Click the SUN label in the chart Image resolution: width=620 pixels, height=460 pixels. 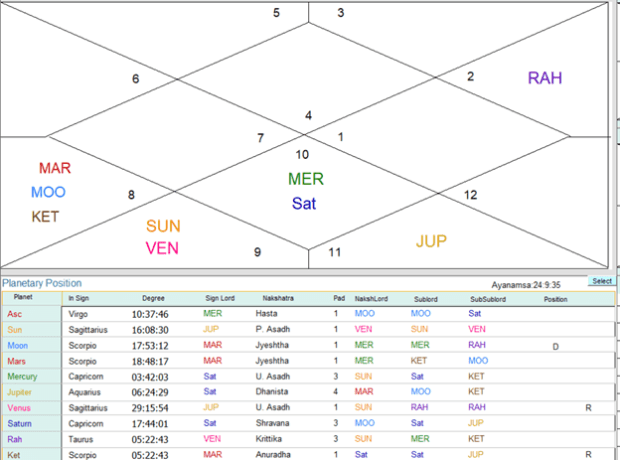163,226
